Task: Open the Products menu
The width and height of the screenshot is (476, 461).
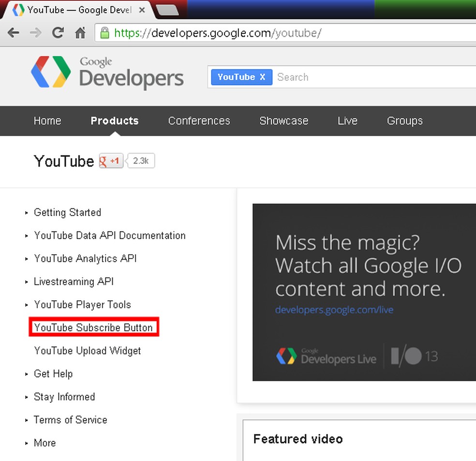Action: (114, 121)
